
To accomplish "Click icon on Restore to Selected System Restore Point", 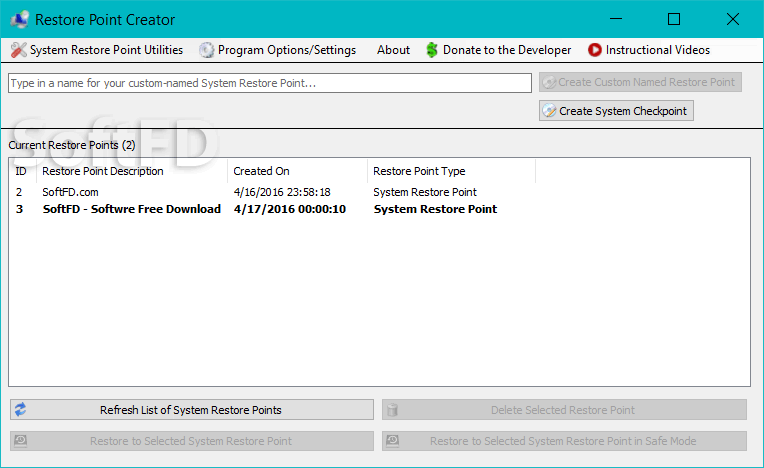I will 20,441.
